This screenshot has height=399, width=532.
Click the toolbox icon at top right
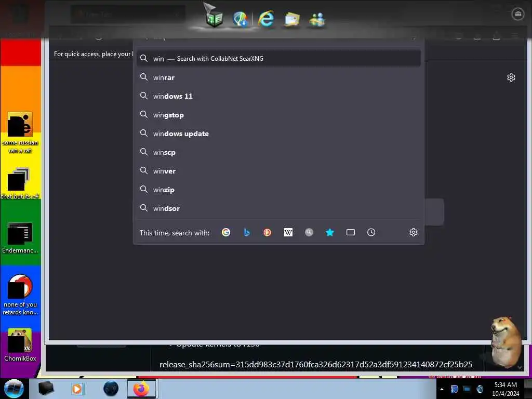[518, 14]
